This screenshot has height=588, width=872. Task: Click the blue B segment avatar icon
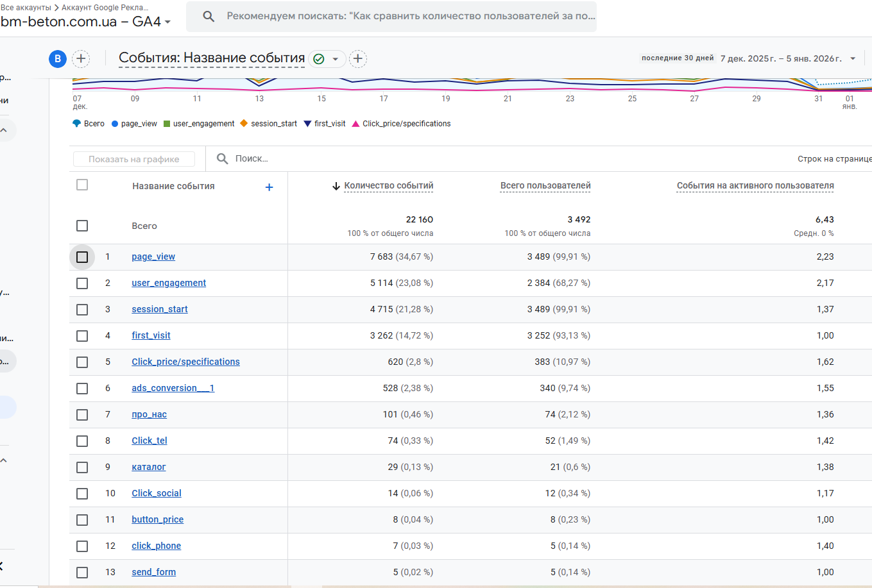(58, 59)
